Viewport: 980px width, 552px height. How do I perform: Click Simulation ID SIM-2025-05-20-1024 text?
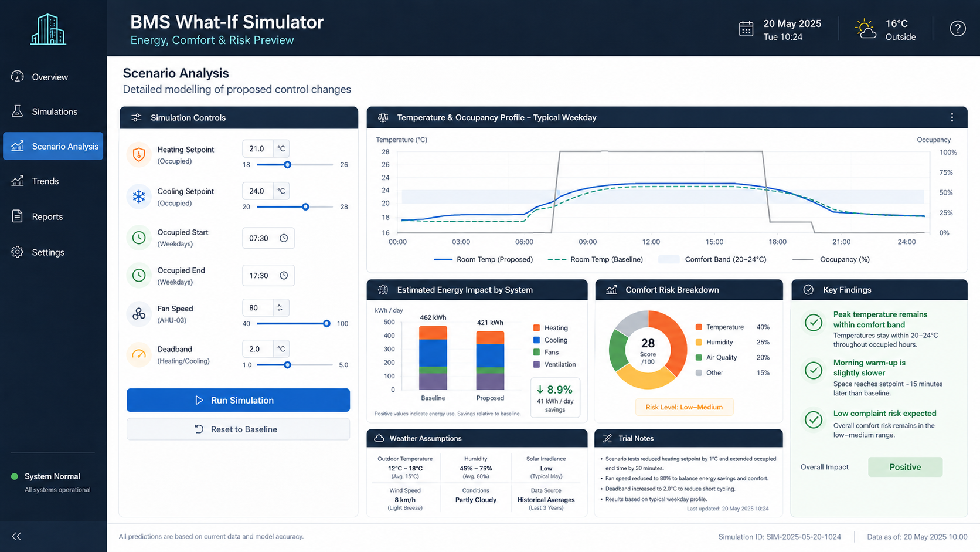pyautogui.click(x=780, y=537)
